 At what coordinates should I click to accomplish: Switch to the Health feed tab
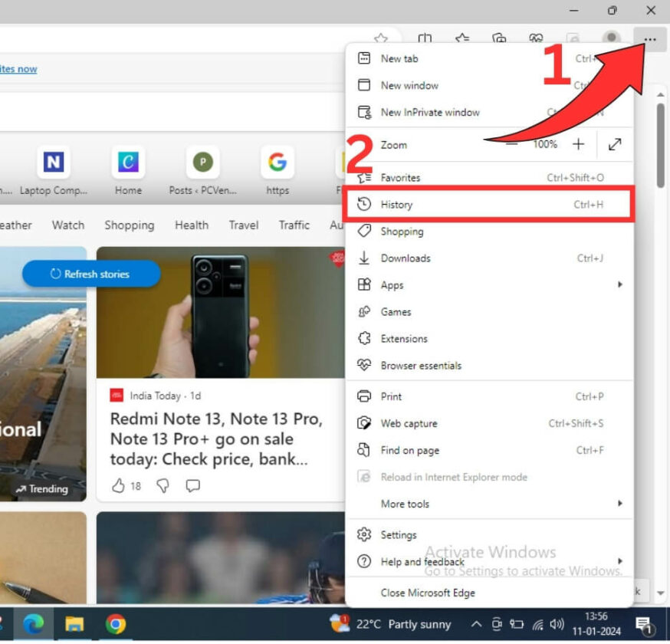(x=192, y=225)
